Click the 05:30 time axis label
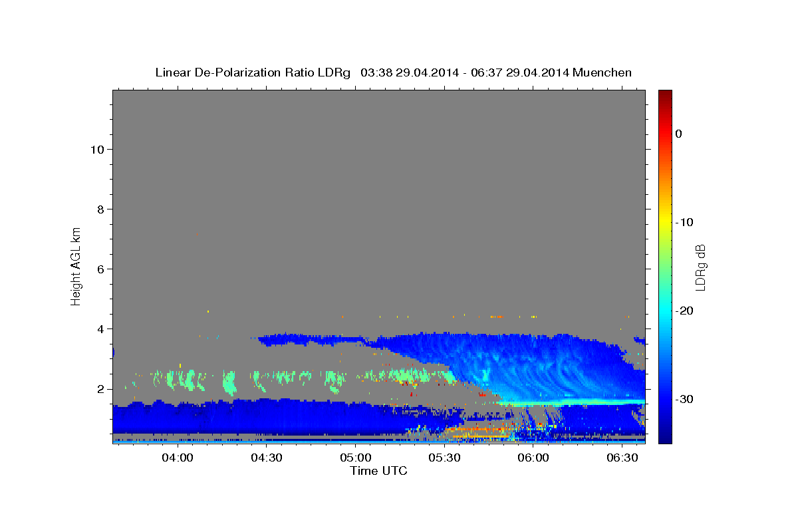This screenshot has height=532, width=798. (x=445, y=458)
